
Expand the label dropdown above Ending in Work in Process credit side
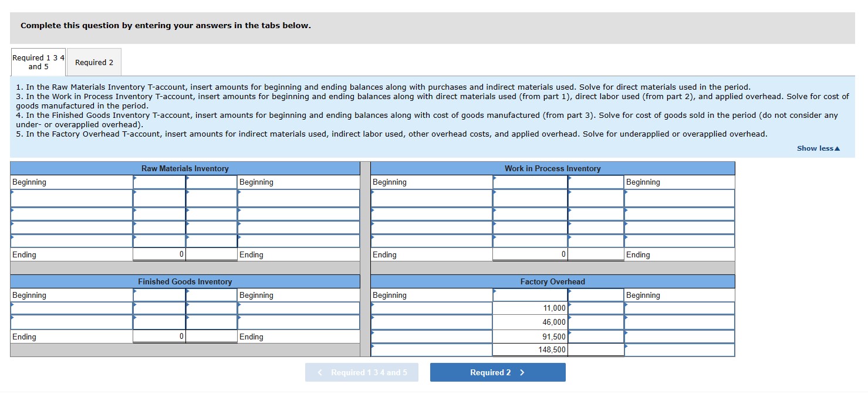(x=678, y=240)
